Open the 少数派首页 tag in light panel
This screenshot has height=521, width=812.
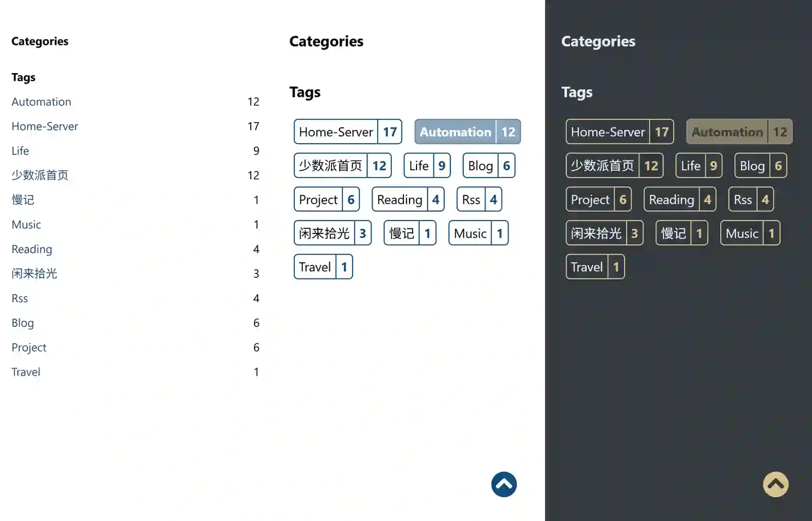342,166
